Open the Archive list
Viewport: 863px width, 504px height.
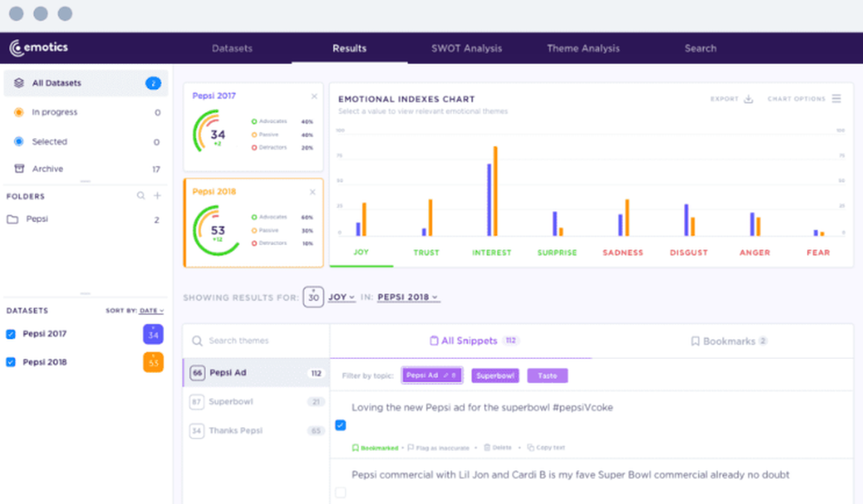pos(85,169)
